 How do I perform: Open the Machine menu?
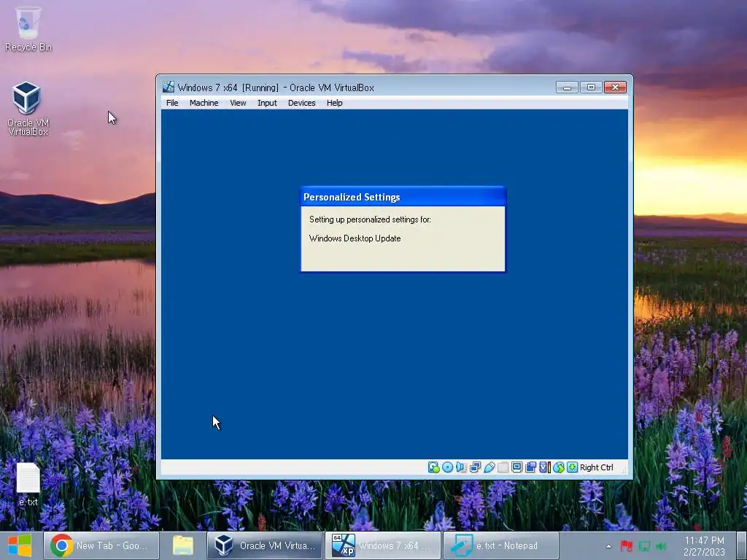point(204,103)
